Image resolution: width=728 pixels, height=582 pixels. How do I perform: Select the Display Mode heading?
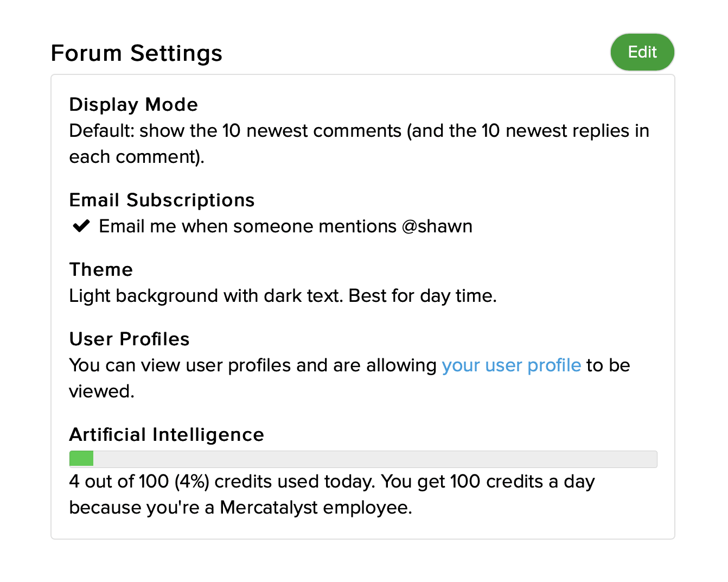tap(133, 104)
